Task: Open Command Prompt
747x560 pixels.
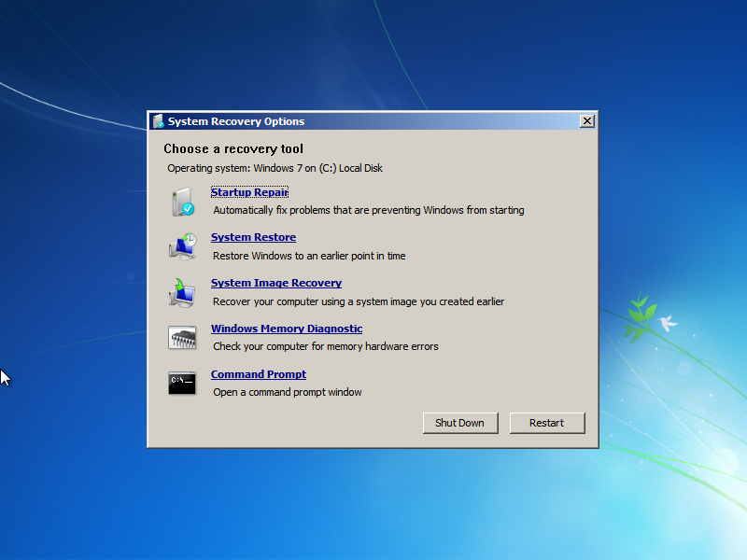Action: [258, 374]
